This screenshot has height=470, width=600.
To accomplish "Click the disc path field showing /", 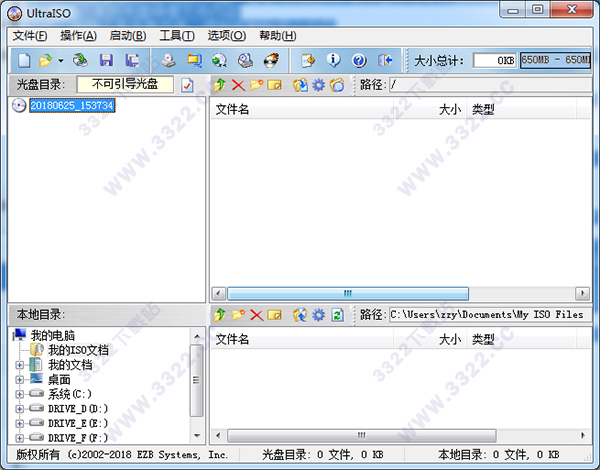I will [x=491, y=85].
